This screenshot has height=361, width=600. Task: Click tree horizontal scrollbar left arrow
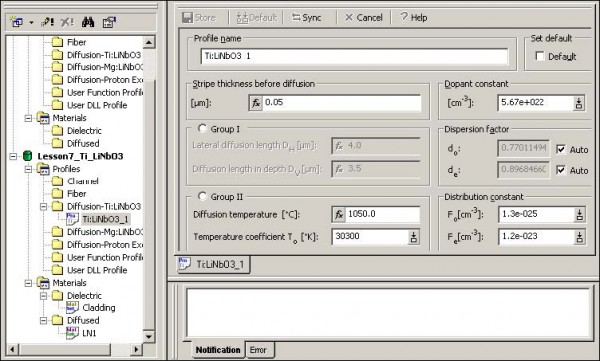tap(13, 349)
